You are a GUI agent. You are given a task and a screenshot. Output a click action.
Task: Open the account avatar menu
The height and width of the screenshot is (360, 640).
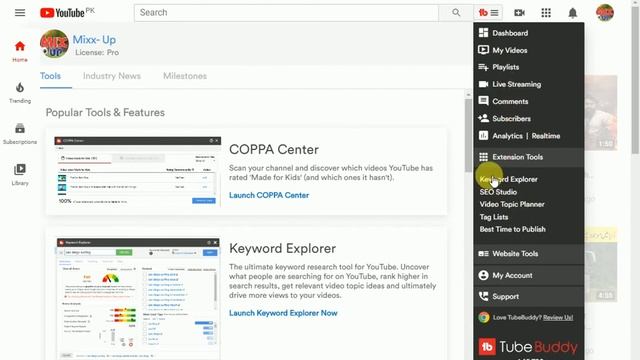pos(604,13)
